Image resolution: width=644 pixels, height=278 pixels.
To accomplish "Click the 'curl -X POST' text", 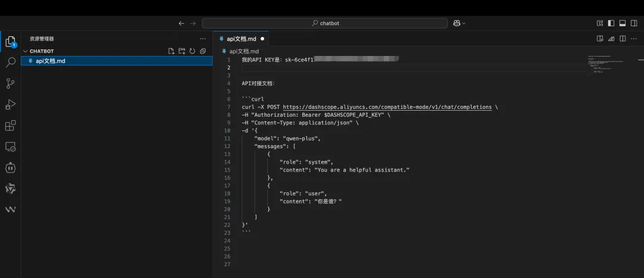I will pyautogui.click(x=261, y=107).
